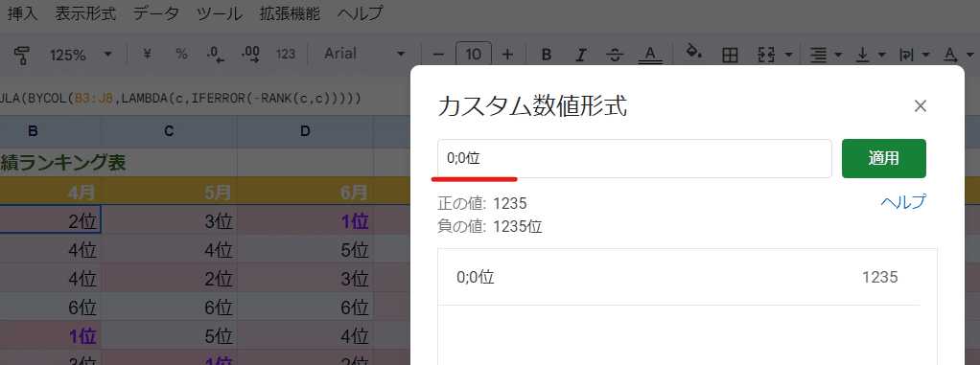Select the 5位 cell under 6月
This screenshot has width=980, height=365.
[305, 249]
